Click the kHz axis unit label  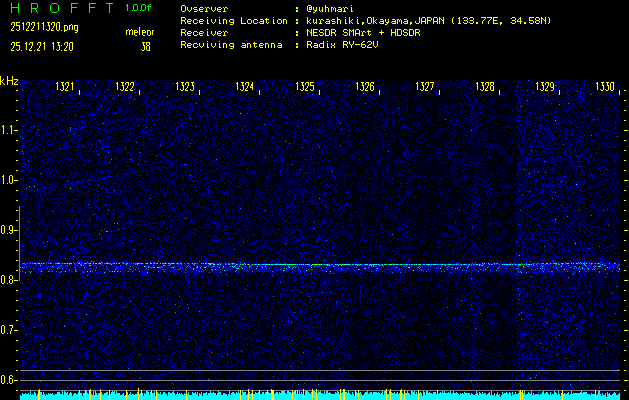coord(9,81)
